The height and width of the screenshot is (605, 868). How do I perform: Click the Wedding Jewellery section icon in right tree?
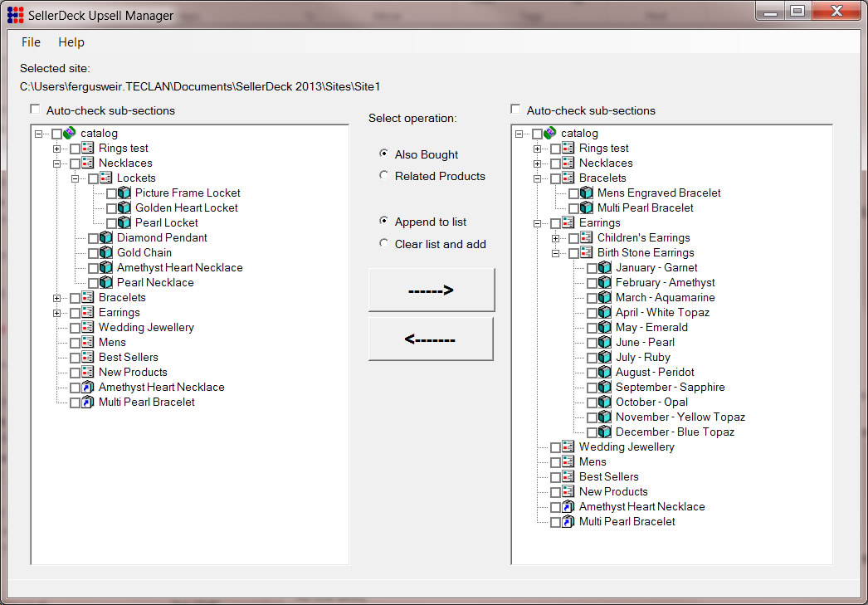coord(568,447)
